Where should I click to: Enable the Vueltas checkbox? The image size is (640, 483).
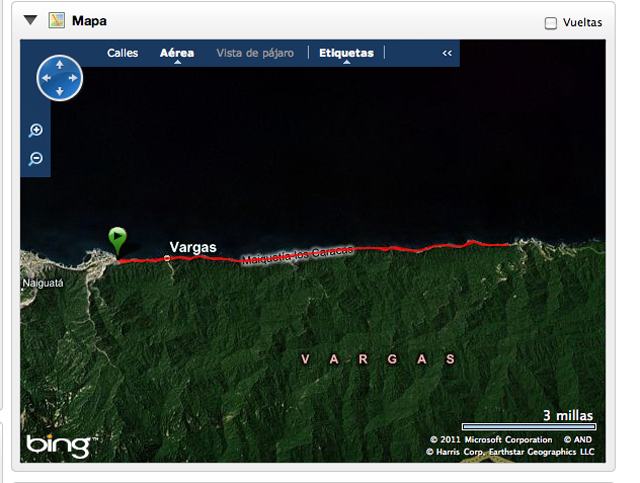click(551, 23)
